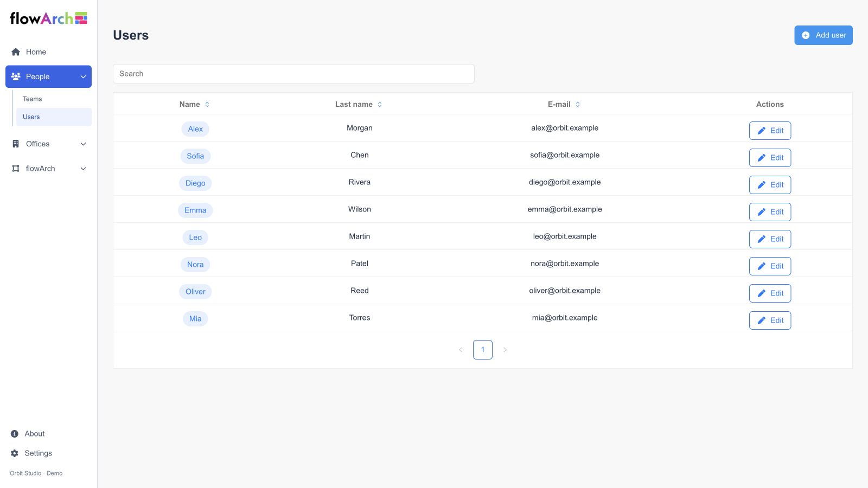The width and height of the screenshot is (868, 488).
Task: Expand the flowArch menu chevron
Action: click(83, 169)
